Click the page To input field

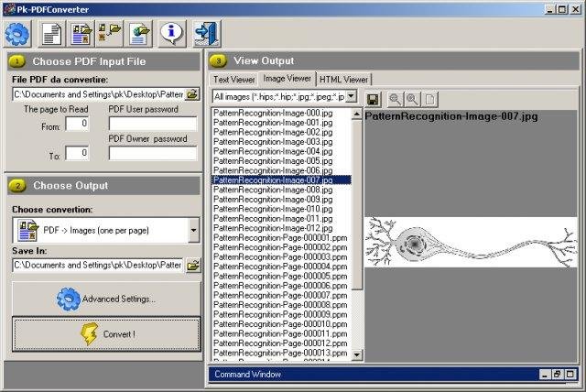point(77,153)
